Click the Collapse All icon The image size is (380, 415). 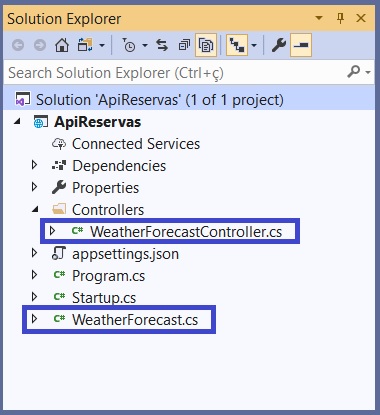(184, 45)
